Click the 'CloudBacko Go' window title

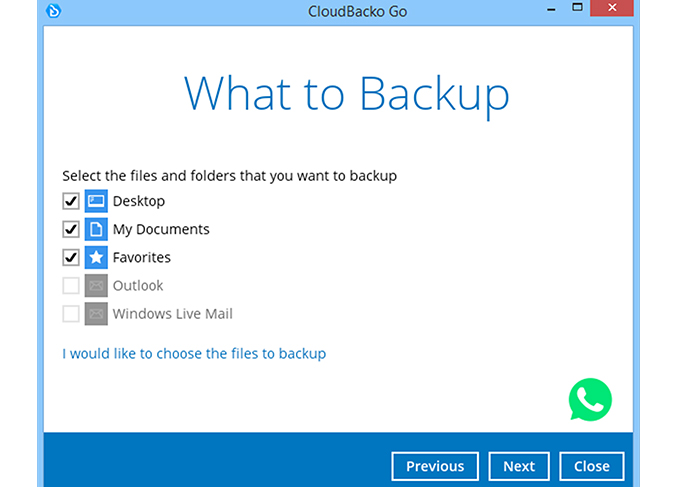(358, 11)
